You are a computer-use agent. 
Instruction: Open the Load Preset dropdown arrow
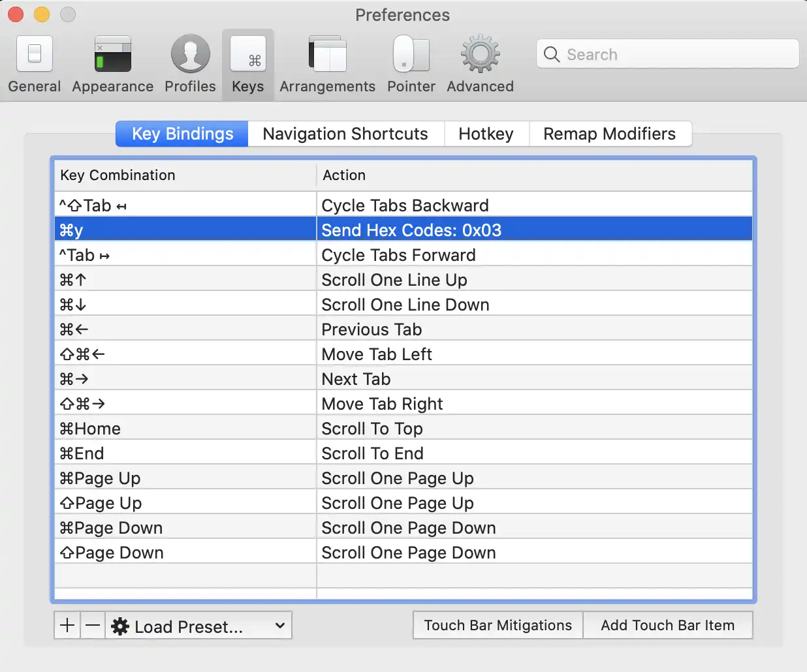pos(280,626)
